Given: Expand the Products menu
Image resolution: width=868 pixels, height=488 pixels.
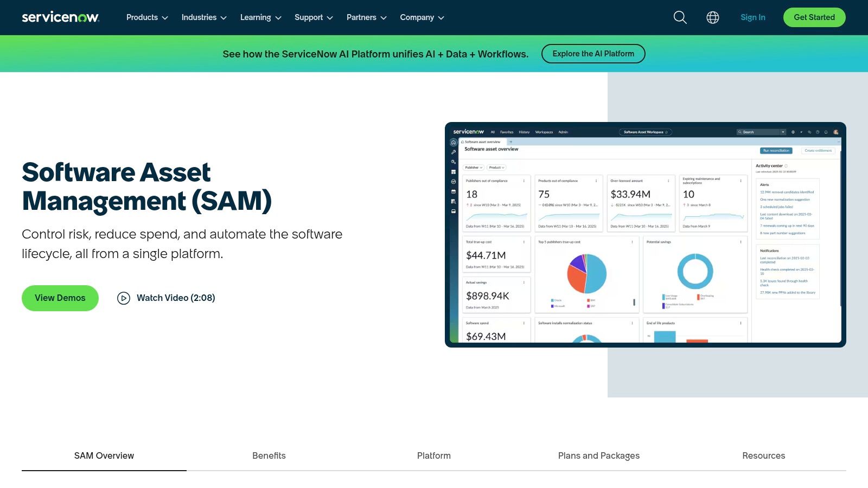Looking at the screenshot, I should [x=147, y=17].
